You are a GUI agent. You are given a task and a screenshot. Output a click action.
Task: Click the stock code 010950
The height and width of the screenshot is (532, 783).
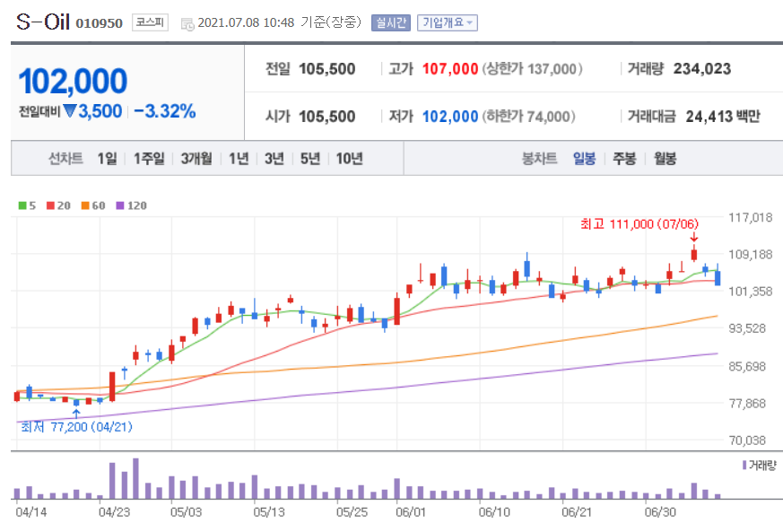100,23
